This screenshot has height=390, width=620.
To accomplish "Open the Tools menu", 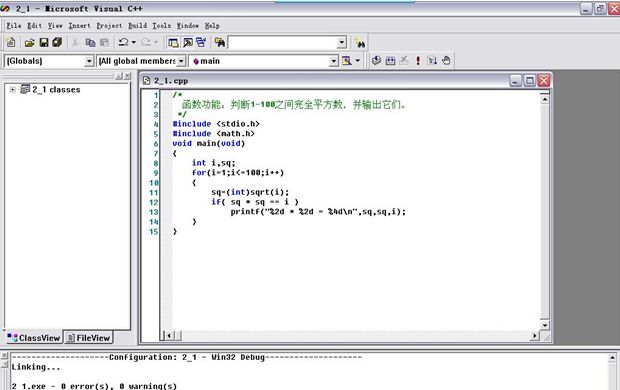I will coord(162,26).
